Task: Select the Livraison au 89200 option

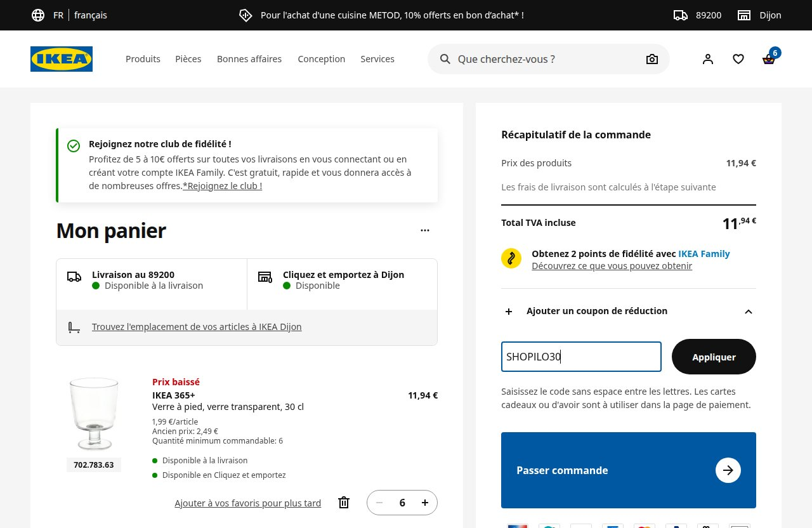Action: point(152,284)
